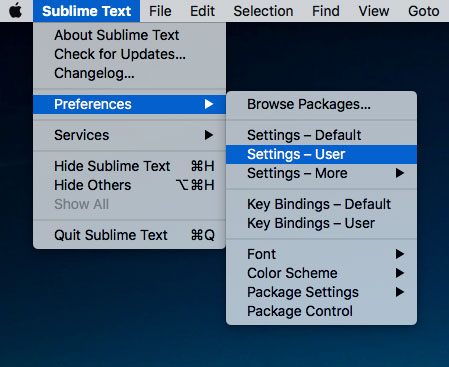Launch Package Control
This screenshot has height=367, width=449.
[x=321, y=311]
